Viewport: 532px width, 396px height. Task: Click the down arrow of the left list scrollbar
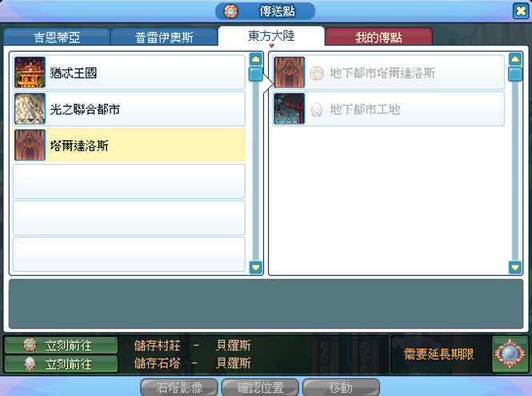coord(256,267)
